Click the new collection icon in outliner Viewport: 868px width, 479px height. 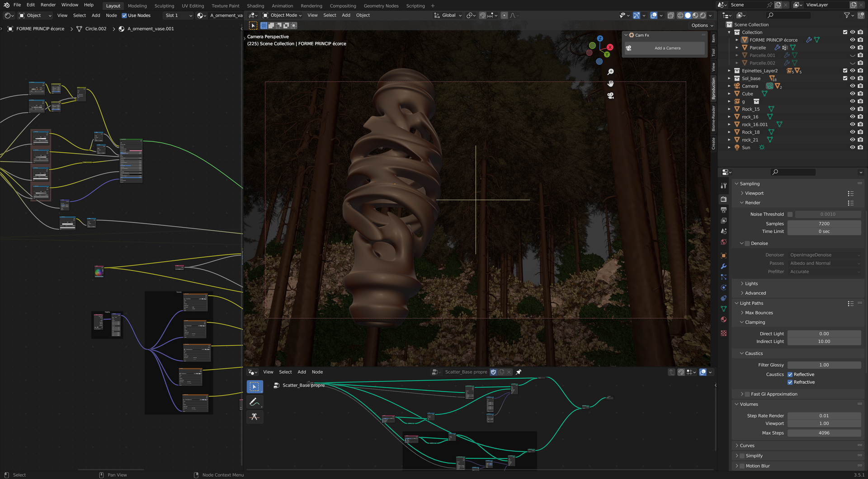coord(860,15)
